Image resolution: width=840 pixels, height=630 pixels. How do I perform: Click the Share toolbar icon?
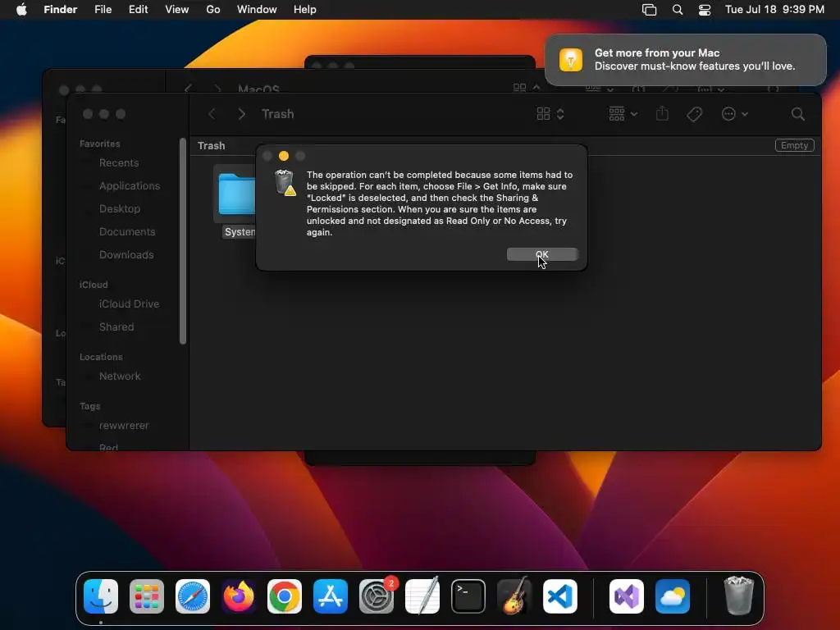click(x=662, y=113)
